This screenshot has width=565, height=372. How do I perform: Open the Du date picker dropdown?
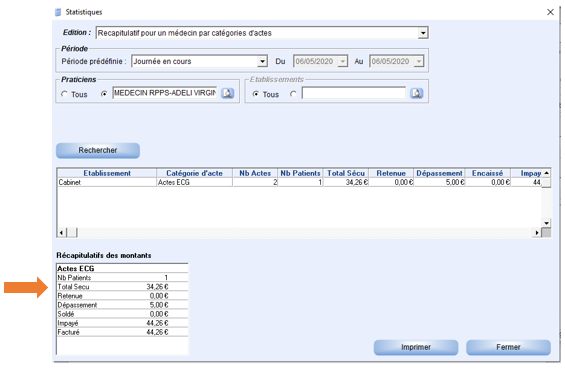click(x=343, y=62)
